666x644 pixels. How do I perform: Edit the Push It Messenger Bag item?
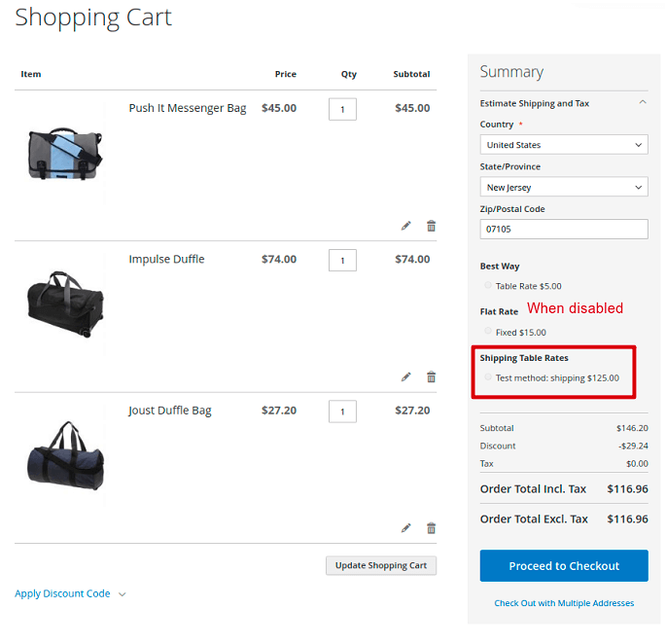pos(406,226)
